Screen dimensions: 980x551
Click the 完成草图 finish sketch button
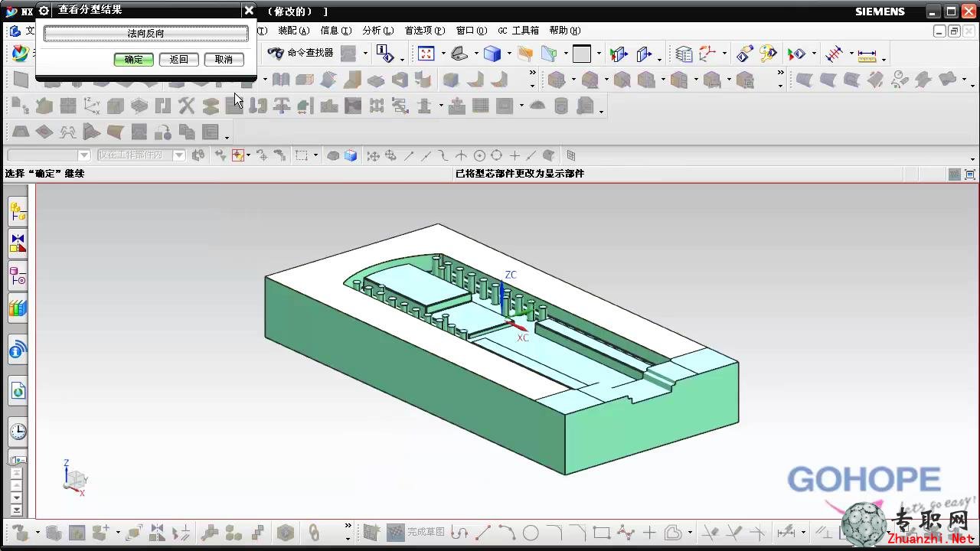(416, 532)
